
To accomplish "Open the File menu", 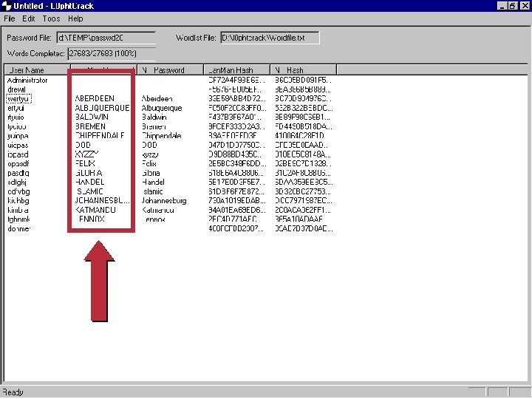I will click(x=10, y=18).
